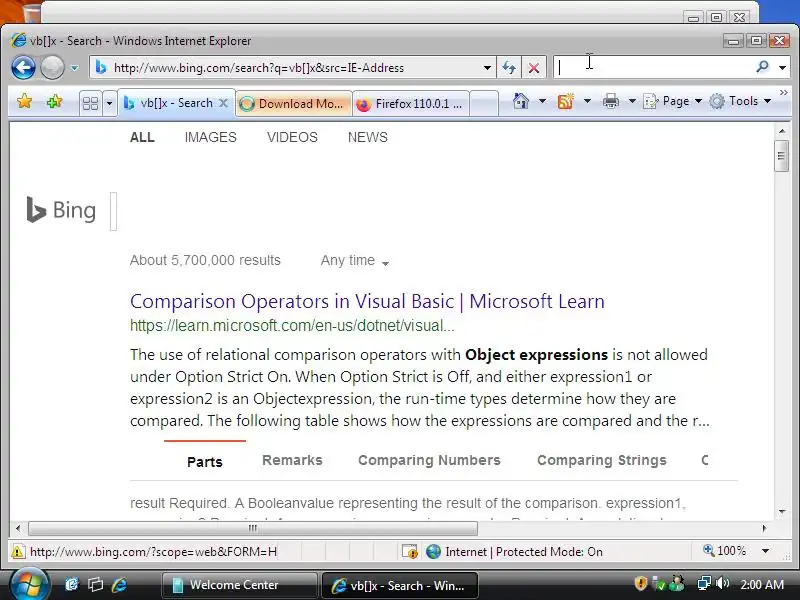
Task: Refresh the page with the Refresh button
Action: click(x=509, y=68)
